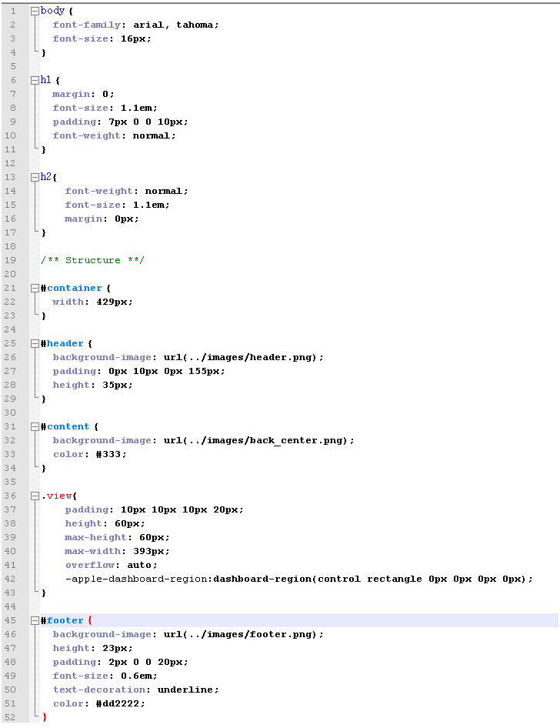Viewport: 560px width, 728px height.
Task: Collapse the #content block fold marker
Action: coord(35,426)
